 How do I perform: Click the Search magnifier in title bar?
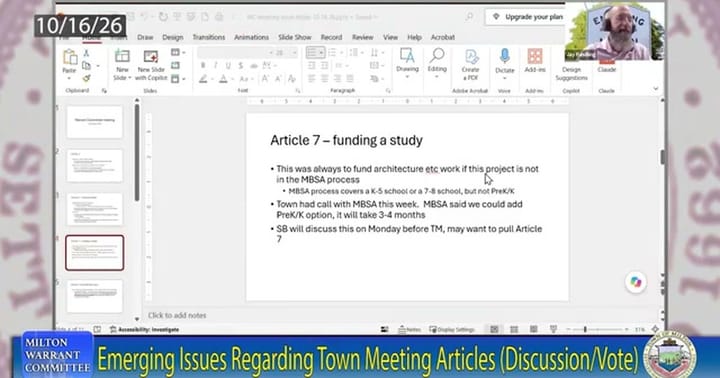click(469, 17)
